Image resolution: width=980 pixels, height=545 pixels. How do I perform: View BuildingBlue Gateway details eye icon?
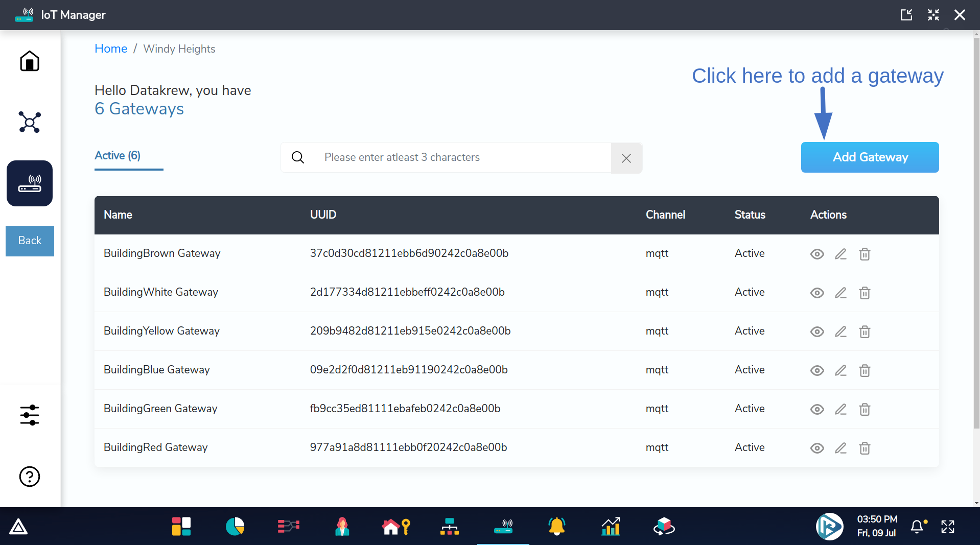pos(817,370)
